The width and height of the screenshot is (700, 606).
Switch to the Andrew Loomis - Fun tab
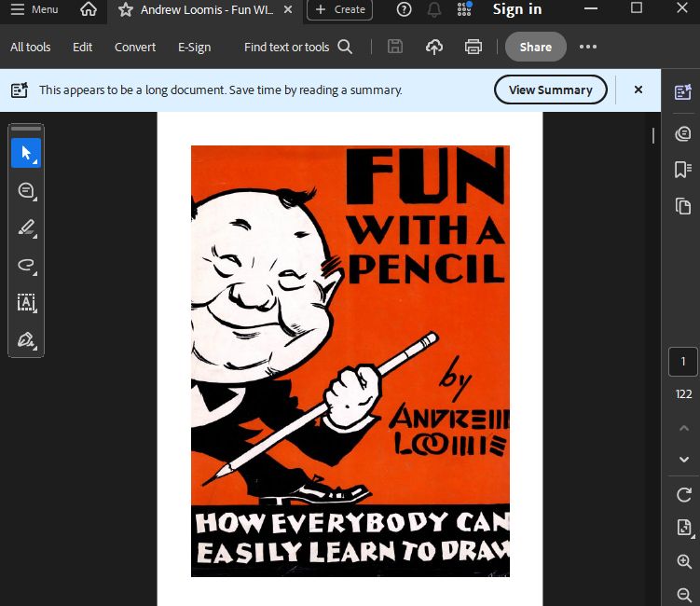pyautogui.click(x=206, y=9)
